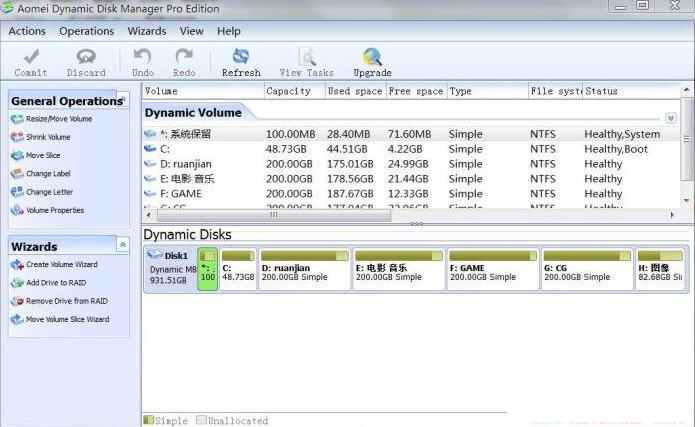The width and height of the screenshot is (695, 427).
Task: Open Change Letter operation
Action: tap(42, 192)
